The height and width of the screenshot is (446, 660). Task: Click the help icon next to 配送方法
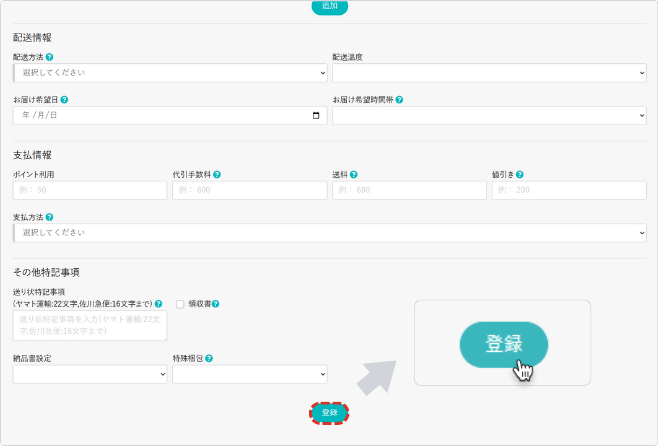point(50,58)
